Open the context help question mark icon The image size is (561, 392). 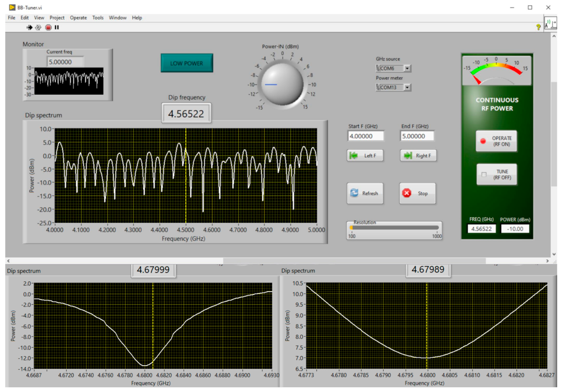point(538,27)
